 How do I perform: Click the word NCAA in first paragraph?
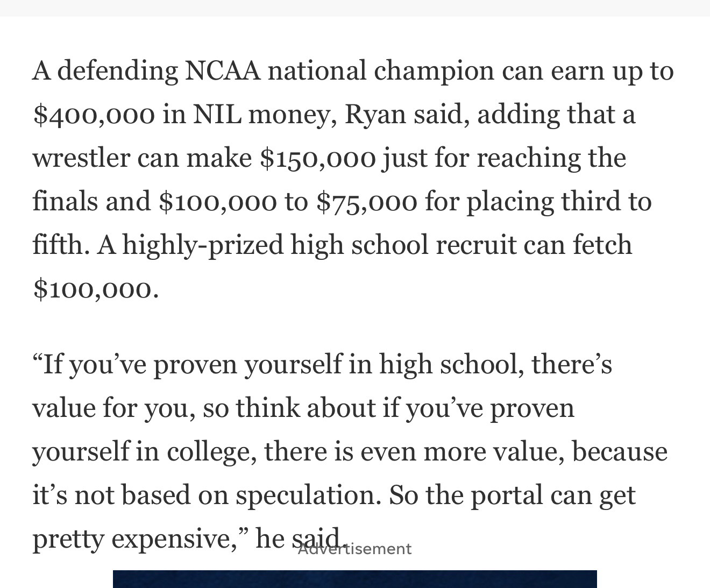pyautogui.click(x=222, y=70)
